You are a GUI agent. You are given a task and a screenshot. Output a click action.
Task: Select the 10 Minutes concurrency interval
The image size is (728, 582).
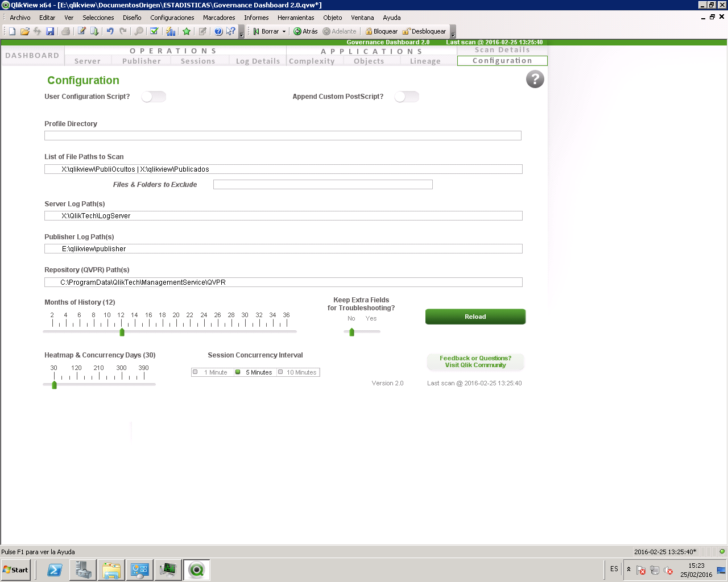[x=298, y=372]
